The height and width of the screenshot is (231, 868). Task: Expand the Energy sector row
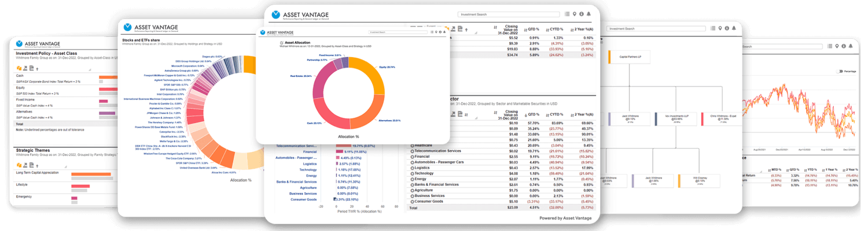pyautogui.click(x=413, y=179)
